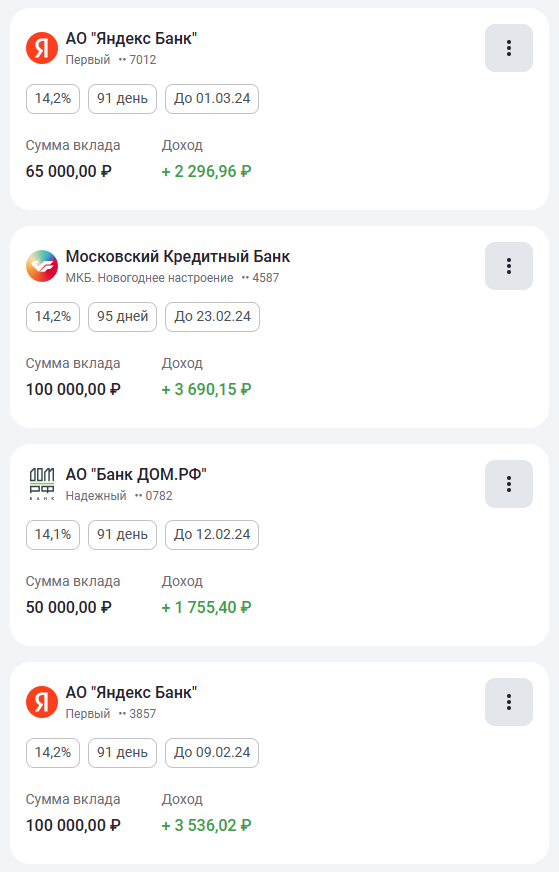Click the До 12.02.24 date tag

point(212,534)
